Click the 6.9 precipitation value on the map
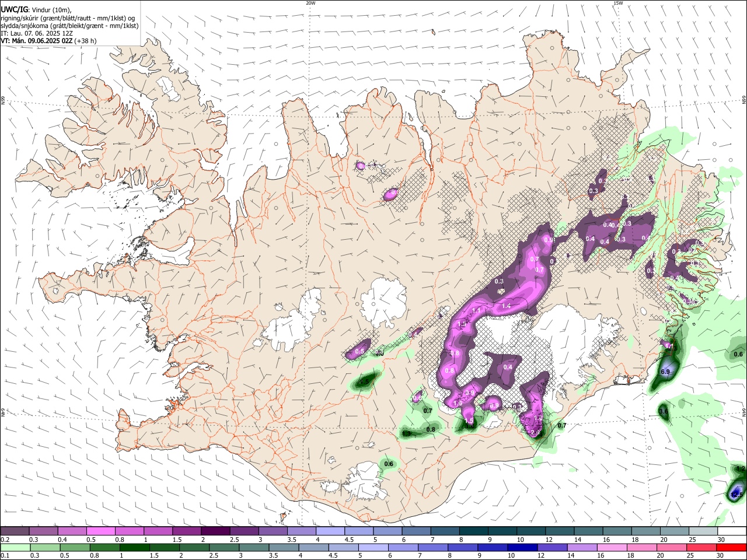This screenshot has width=747, height=560. click(x=665, y=372)
